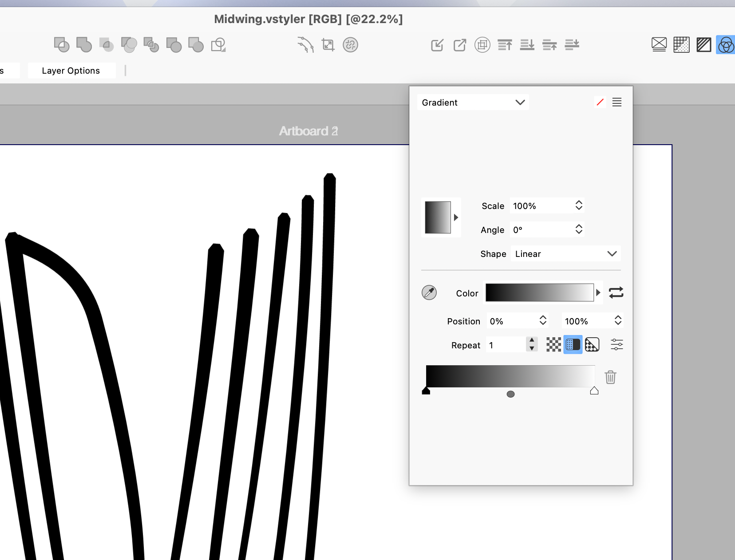Open the Gradient fill type dropdown

(x=473, y=103)
